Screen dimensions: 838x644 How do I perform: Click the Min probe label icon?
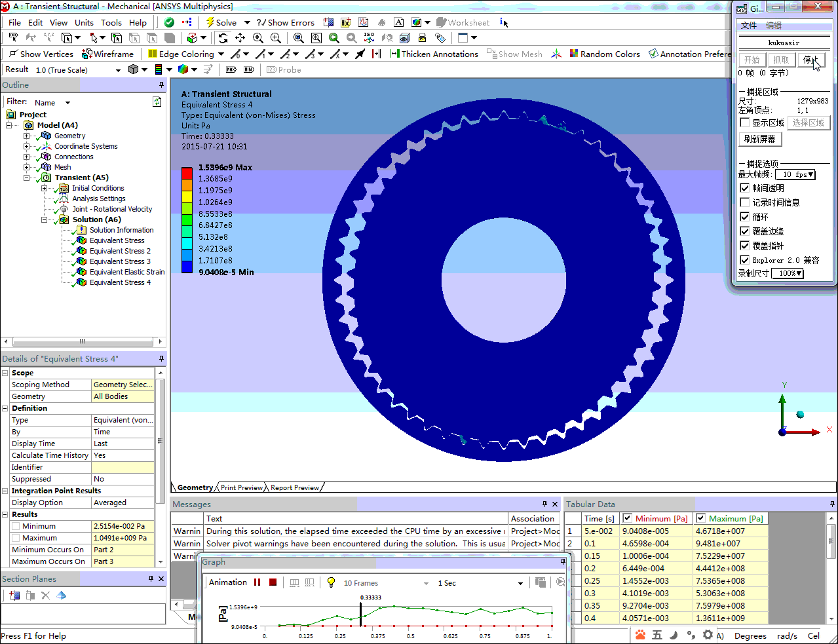tap(248, 69)
